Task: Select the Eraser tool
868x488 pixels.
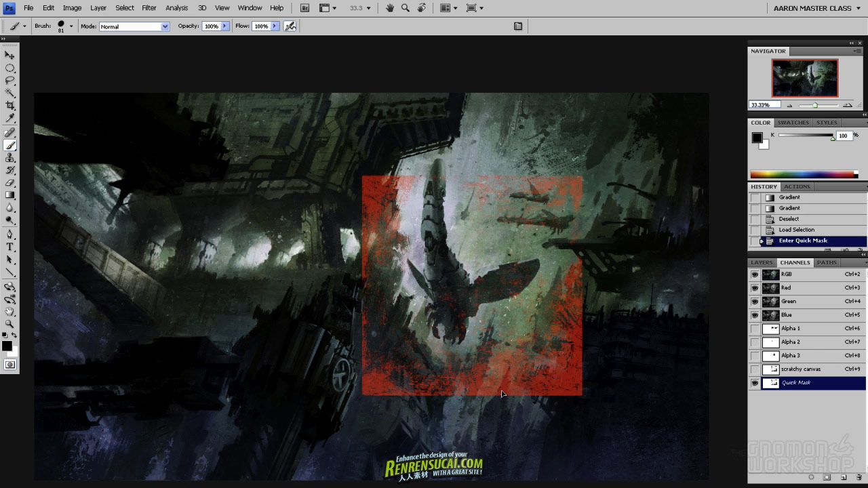Action: coord(9,183)
